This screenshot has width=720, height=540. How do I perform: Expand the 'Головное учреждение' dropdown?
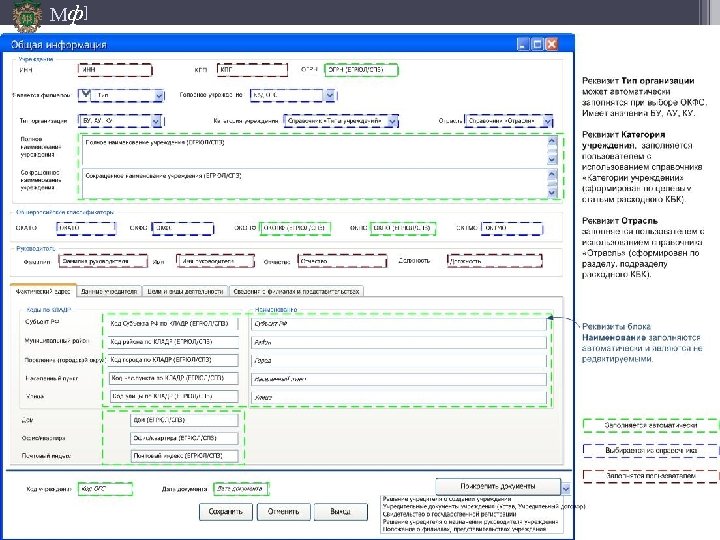[330, 95]
